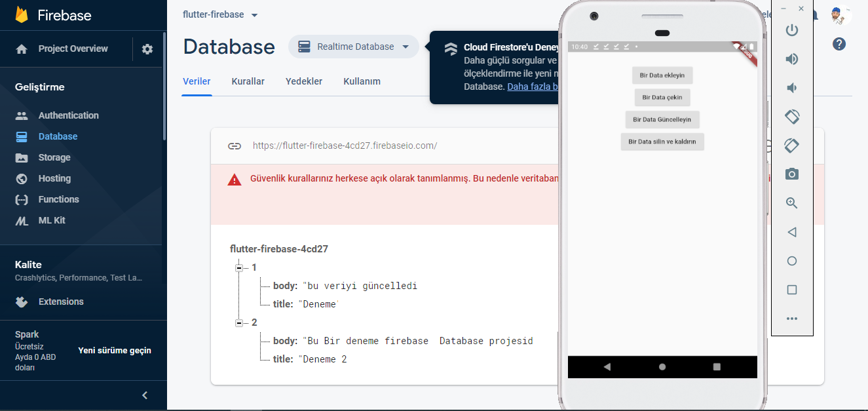Select body value "bu veriyi güncelledi
The width and height of the screenshot is (868, 411).
point(359,286)
